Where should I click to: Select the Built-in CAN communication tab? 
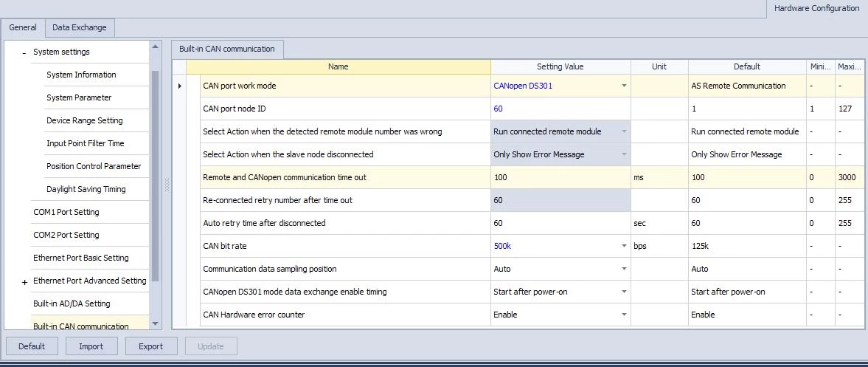(x=226, y=49)
